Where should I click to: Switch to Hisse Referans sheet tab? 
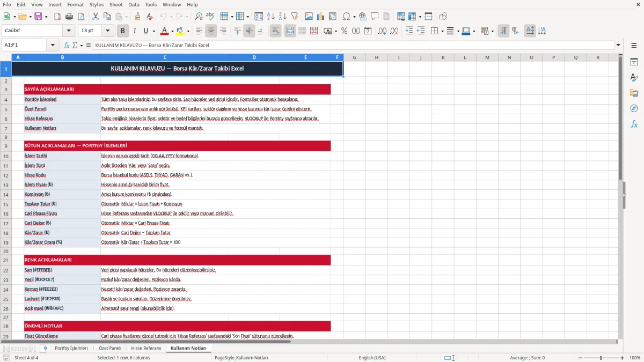(x=146, y=348)
